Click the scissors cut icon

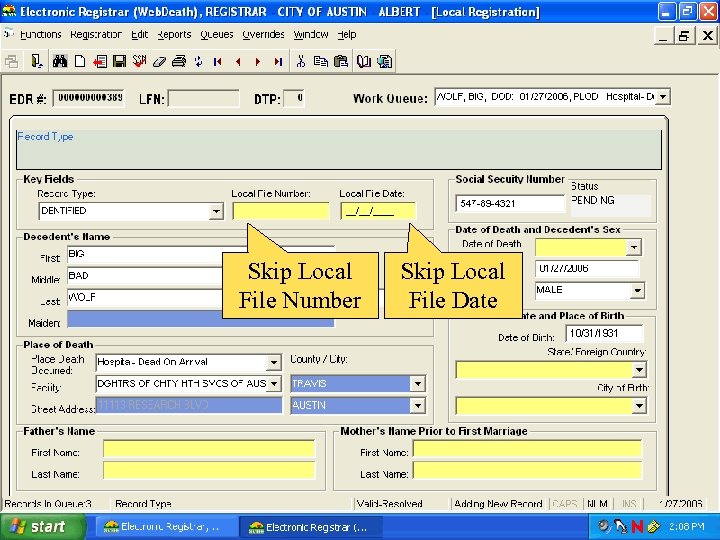[300, 61]
